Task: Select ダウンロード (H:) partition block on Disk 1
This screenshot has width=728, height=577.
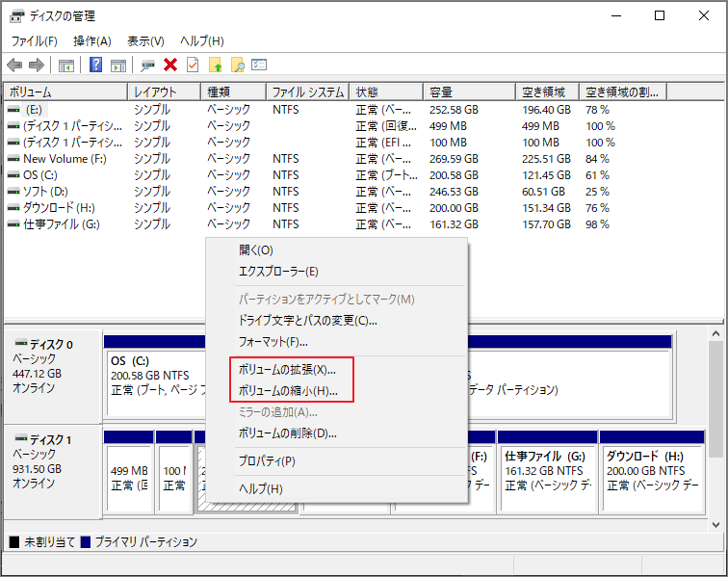Action: pos(652,471)
